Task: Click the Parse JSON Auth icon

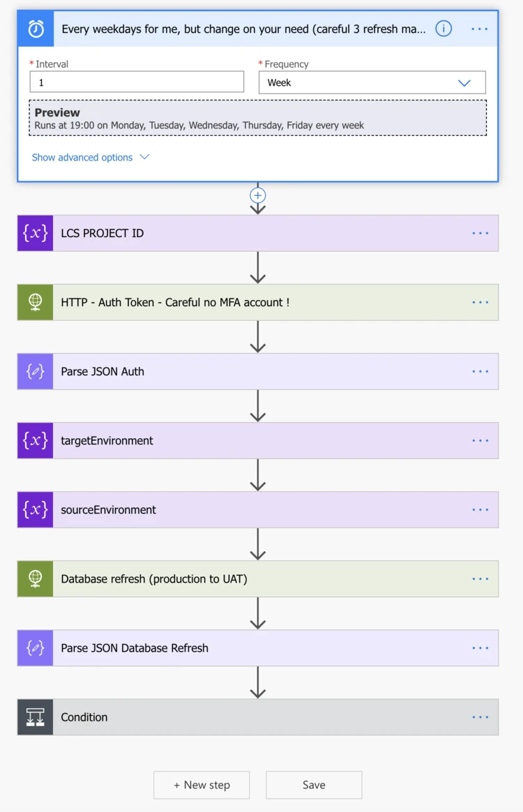Action: (36, 371)
